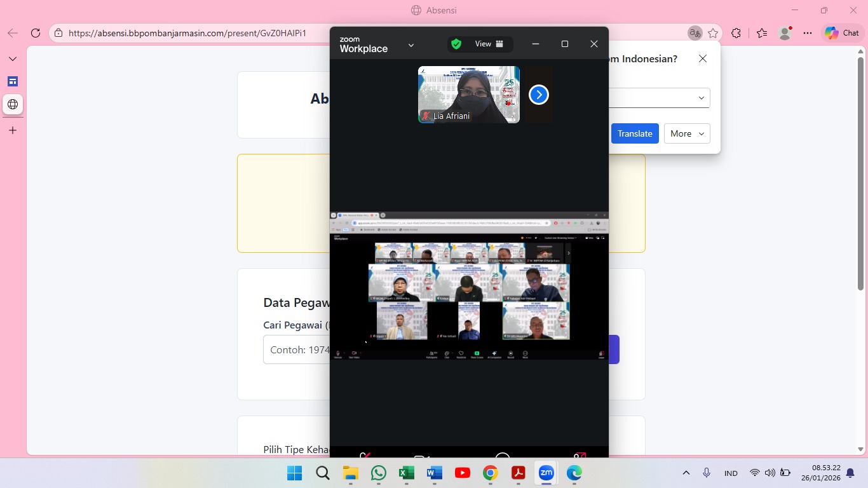
Task: Open the browser Extensions puzzle icon
Action: (736, 33)
